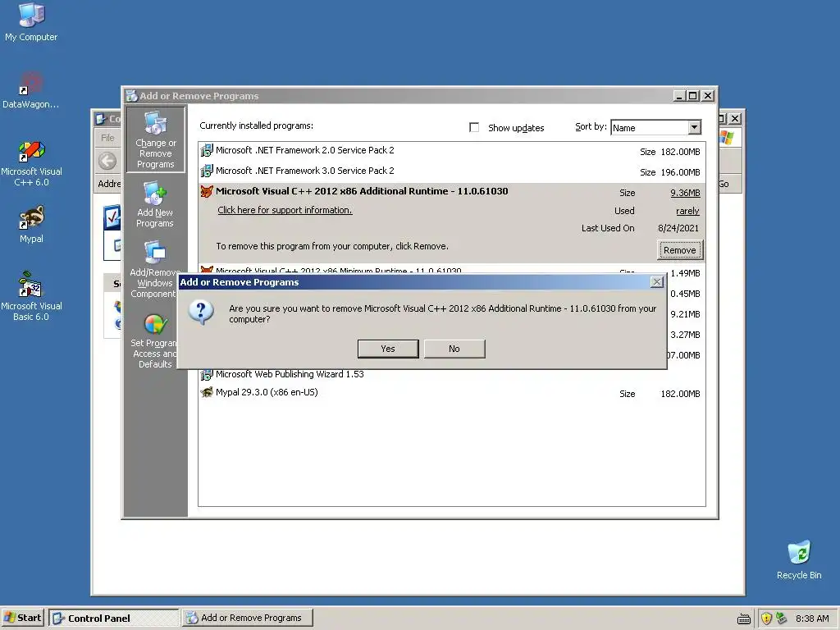Select Mypal 29.3.0 (x86 en-US) row
The width and height of the screenshot is (840, 630).
452,393
